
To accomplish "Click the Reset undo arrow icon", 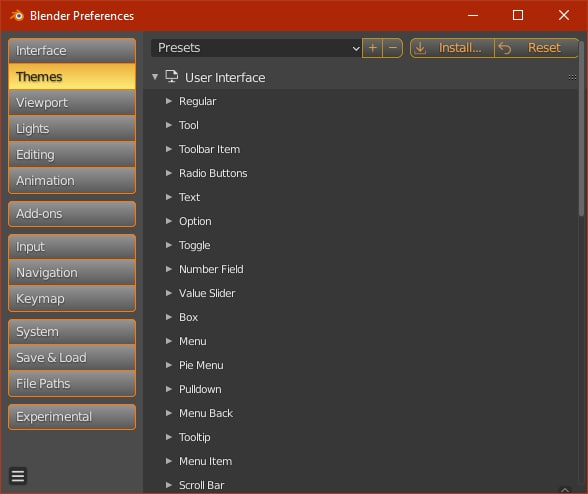I will coord(505,48).
